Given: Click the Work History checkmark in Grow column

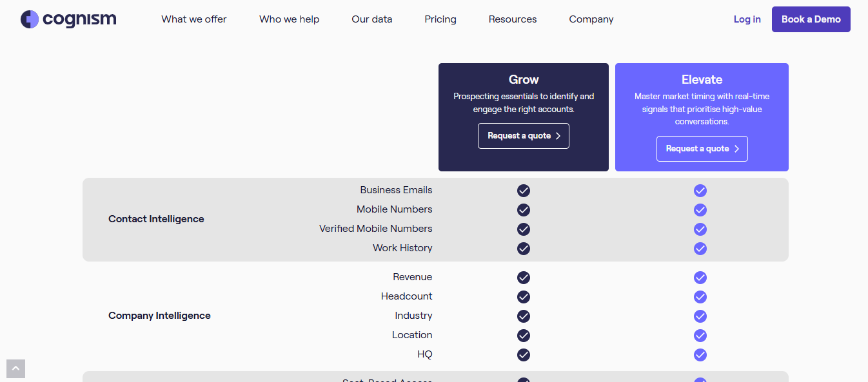Looking at the screenshot, I should tap(523, 249).
